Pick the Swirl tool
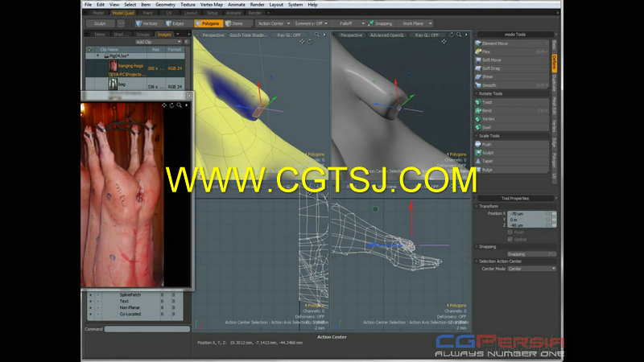This screenshot has width=644, height=362. point(512,127)
